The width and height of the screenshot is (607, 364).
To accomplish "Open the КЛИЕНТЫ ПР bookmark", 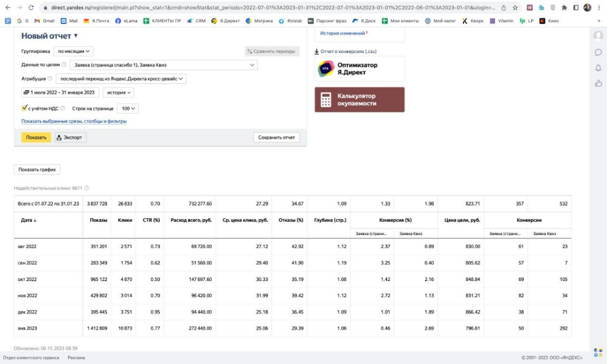I will coord(161,21).
